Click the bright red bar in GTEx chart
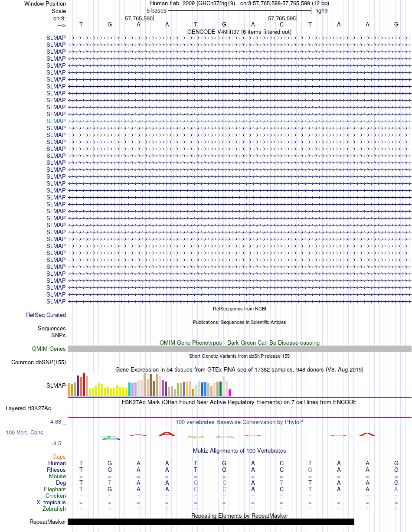Image resolution: width=412 pixels, height=532 pixels. coord(84,385)
